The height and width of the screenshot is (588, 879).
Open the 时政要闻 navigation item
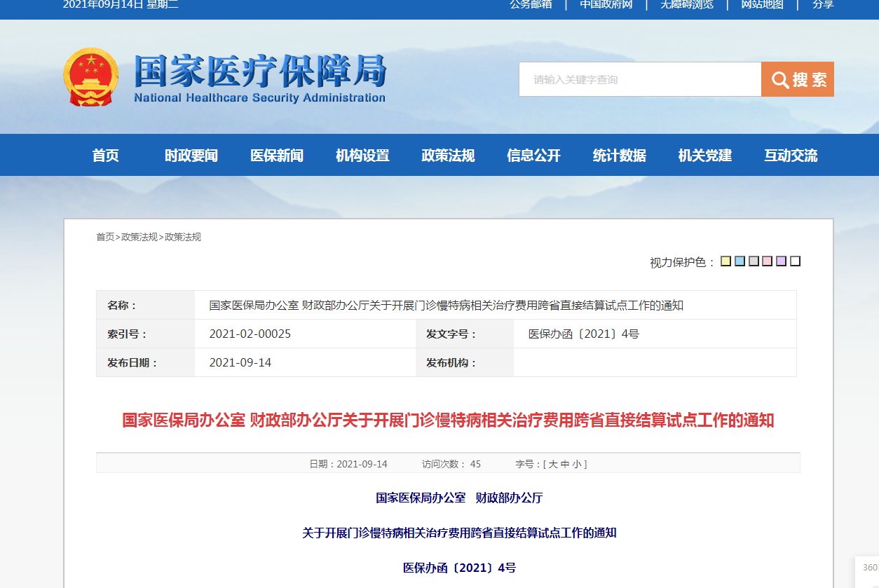(x=191, y=156)
